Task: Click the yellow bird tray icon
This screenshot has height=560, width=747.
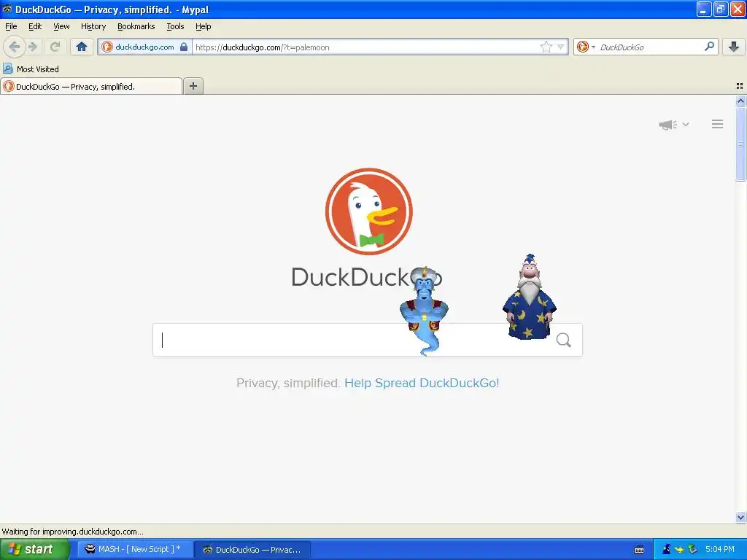Action: pyautogui.click(x=679, y=550)
